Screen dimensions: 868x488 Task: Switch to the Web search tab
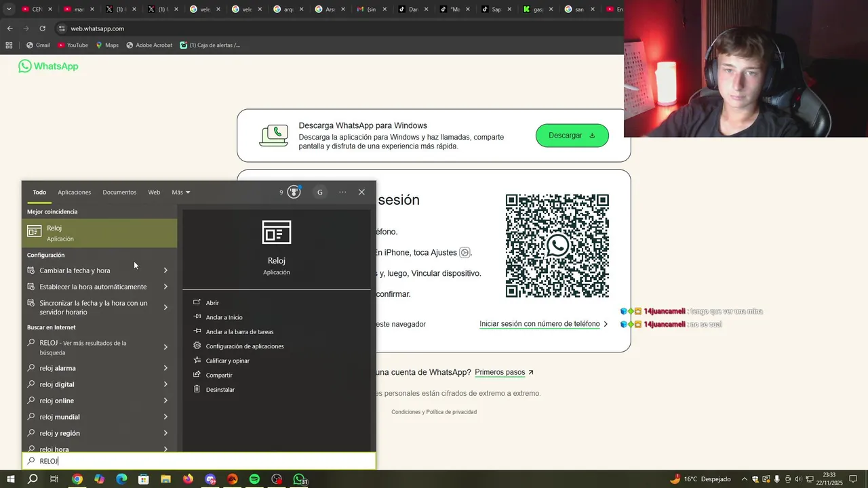[154, 192]
